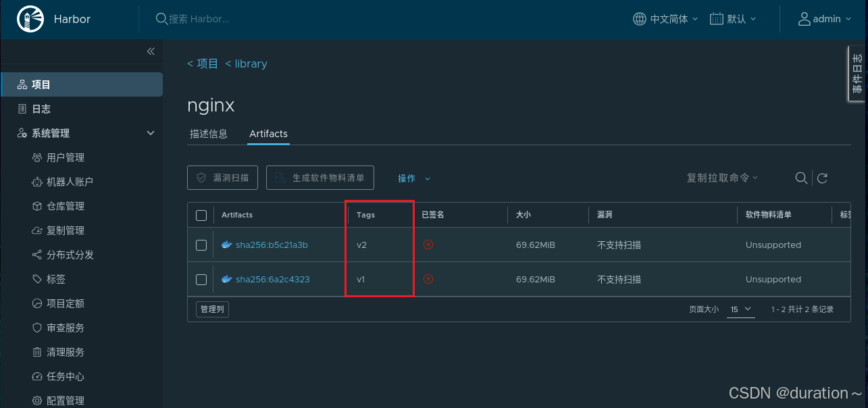The height and width of the screenshot is (408, 868).
Task: Click the Unsupported cell in the v1 row
Action: (773, 280)
